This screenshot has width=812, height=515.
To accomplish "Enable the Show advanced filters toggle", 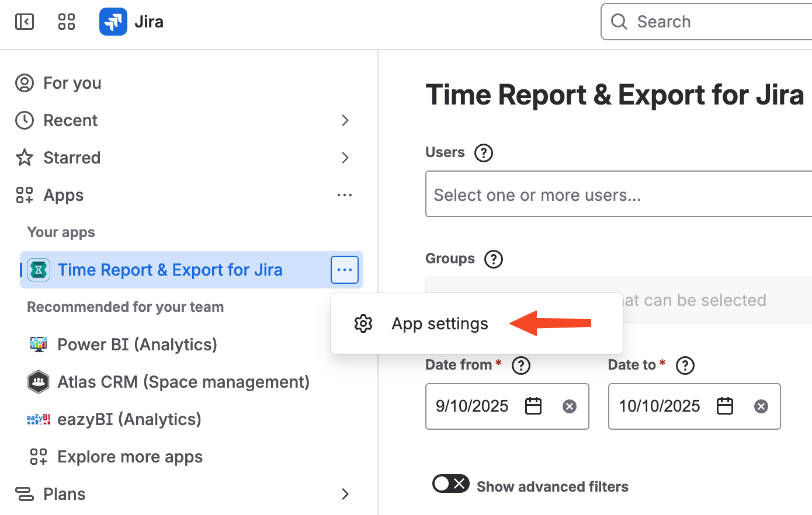I will click(x=450, y=484).
